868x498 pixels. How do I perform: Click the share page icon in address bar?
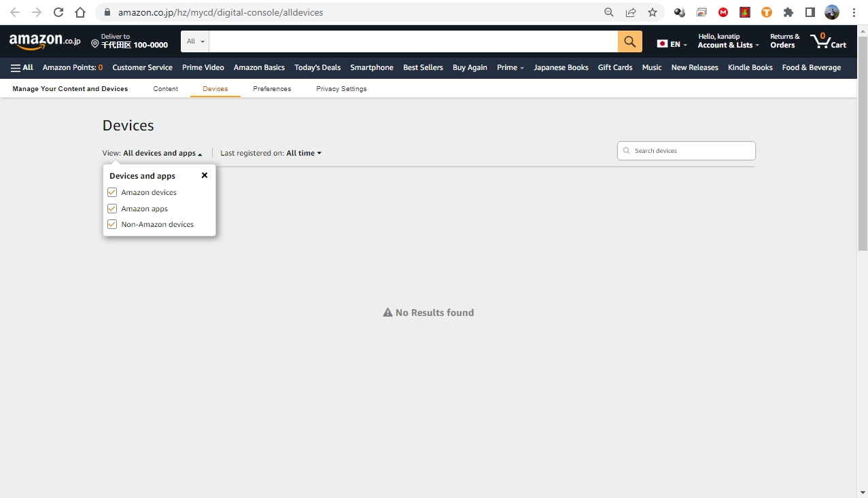631,12
